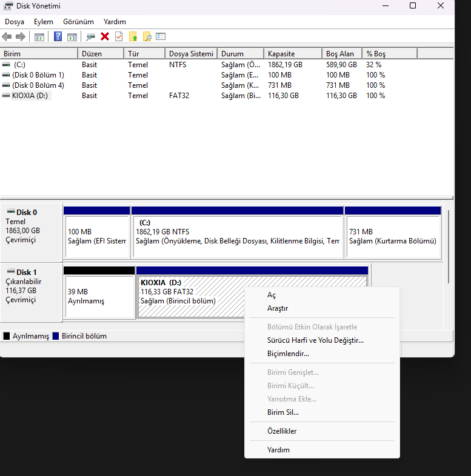This screenshot has width=471, height=476.
Task: Select the 731 MB Kurtarma Bölümü block
Action: pyautogui.click(x=393, y=233)
